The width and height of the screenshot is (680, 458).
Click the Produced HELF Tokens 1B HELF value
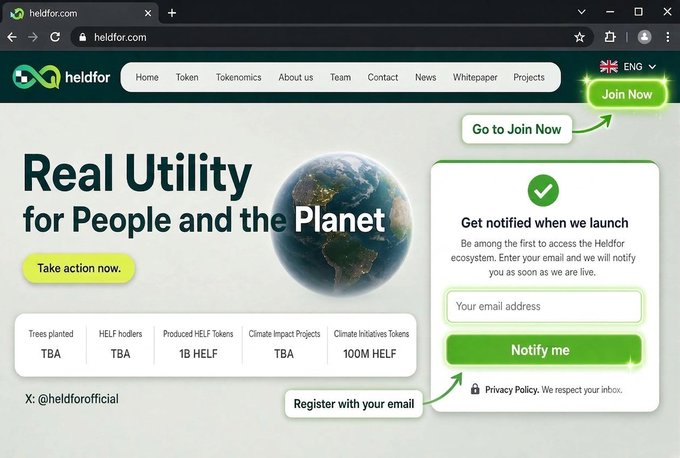pos(198,354)
